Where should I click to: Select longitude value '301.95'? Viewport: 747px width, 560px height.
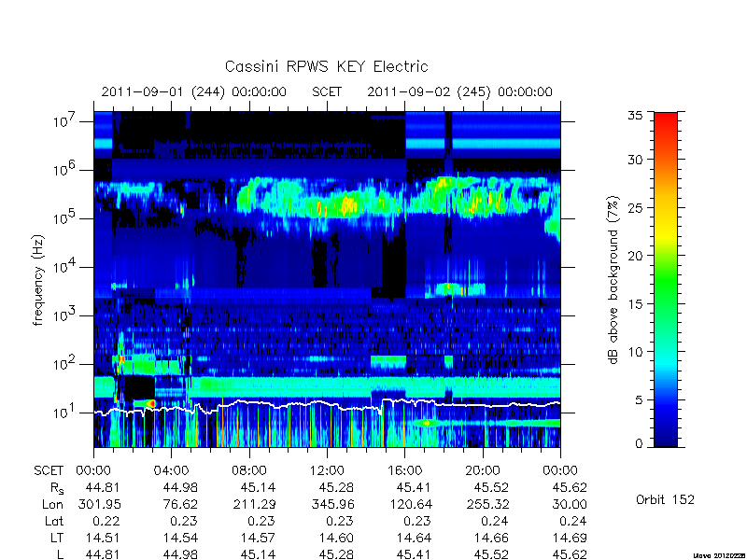[100, 504]
